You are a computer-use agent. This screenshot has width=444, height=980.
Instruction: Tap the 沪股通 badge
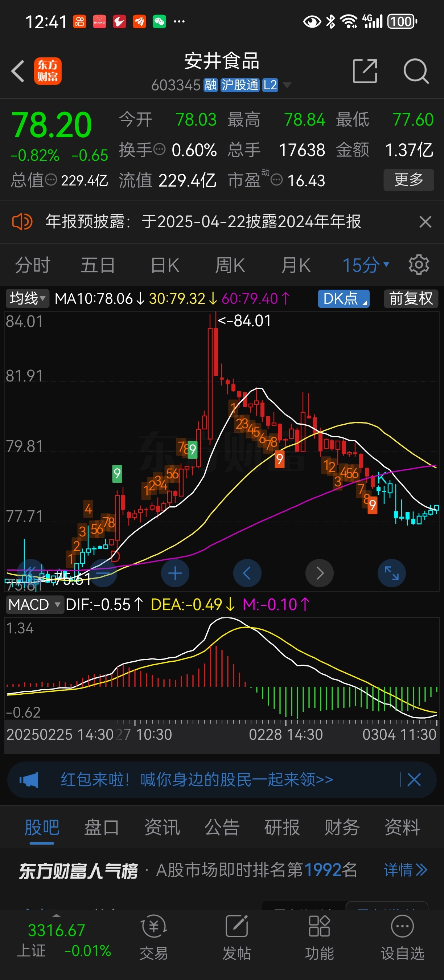coord(240,85)
